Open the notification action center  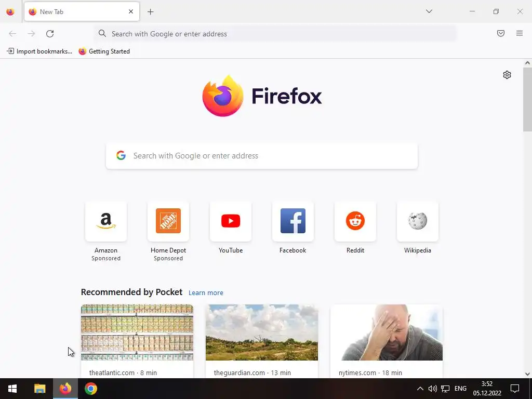(515, 389)
